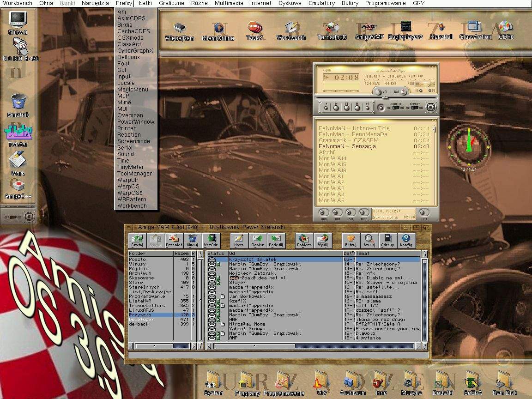Select the message from Wojciech Zatorski

tap(314, 273)
